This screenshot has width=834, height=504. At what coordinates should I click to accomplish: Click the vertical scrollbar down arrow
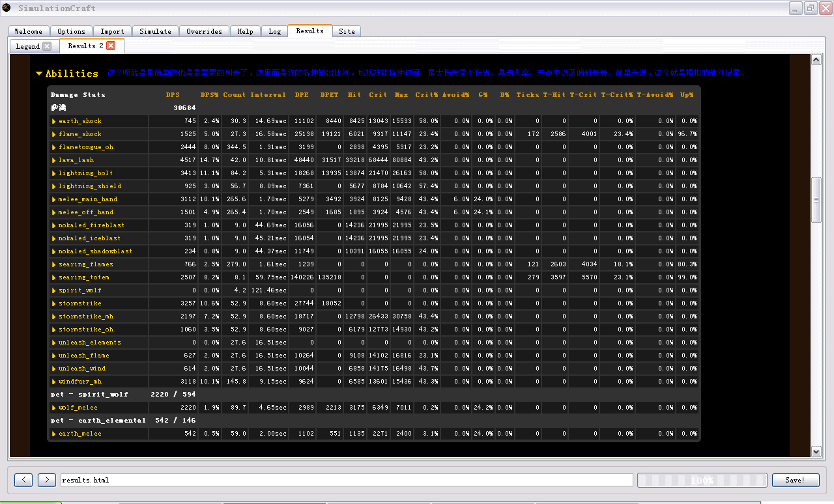[x=816, y=451]
